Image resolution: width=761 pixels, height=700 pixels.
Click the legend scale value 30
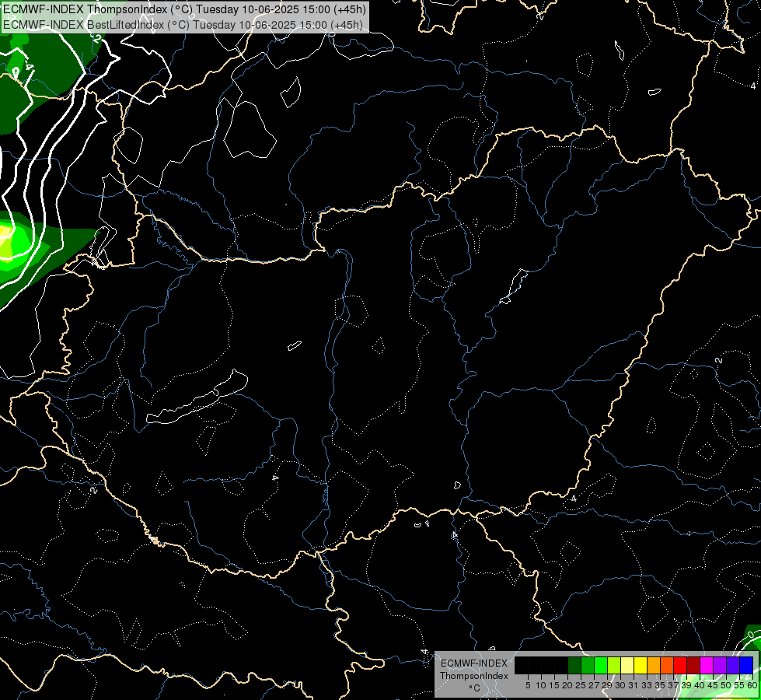(x=620, y=685)
